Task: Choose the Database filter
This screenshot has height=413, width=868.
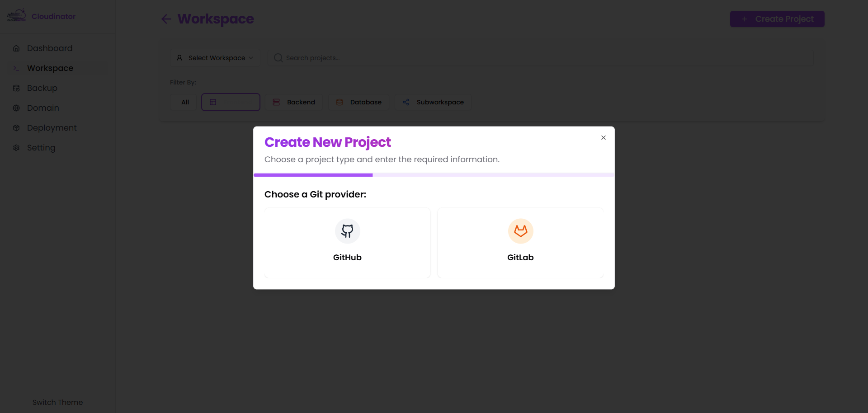Action: 358,102
